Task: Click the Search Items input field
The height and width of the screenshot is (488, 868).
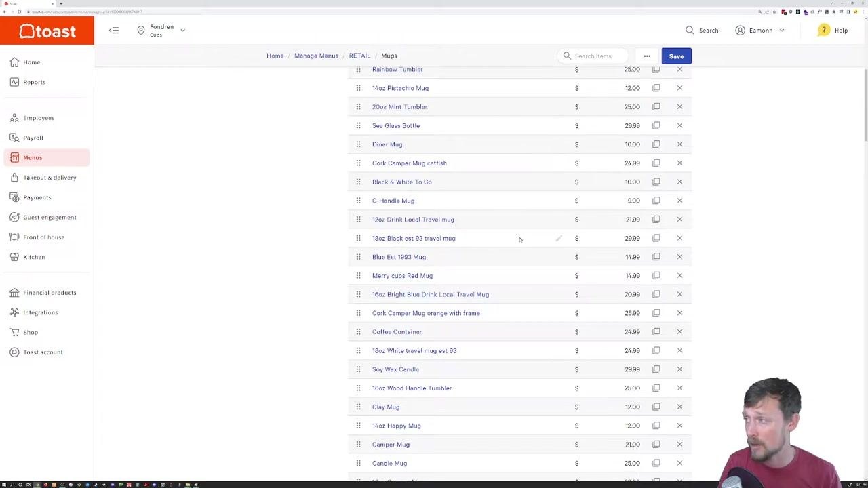Action: coord(593,56)
